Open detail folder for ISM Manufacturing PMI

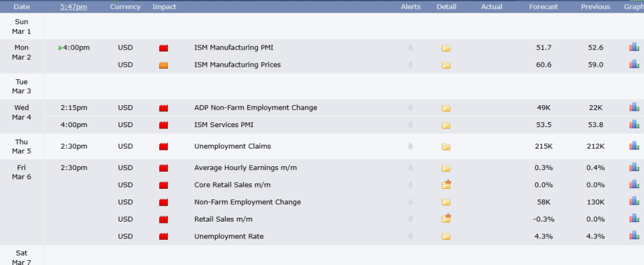(x=446, y=48)
